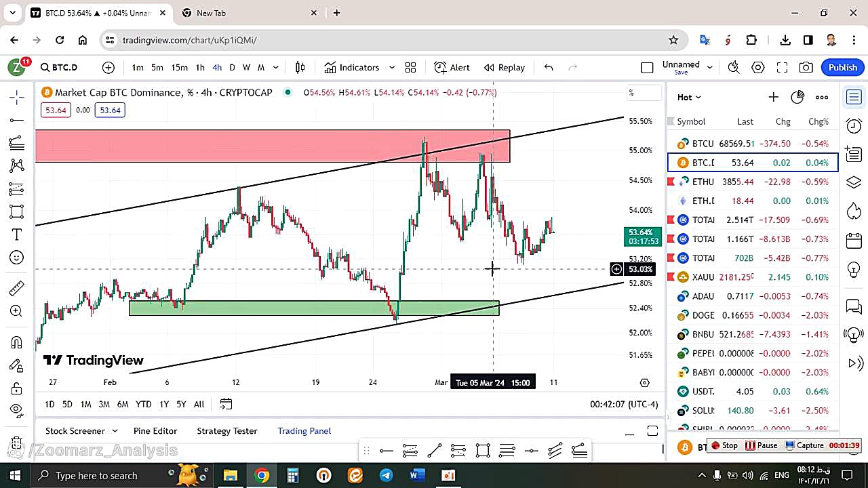Viewport: 868px width, 488px height.
Task: Publish the chart idea
Action: coord(843,67)
